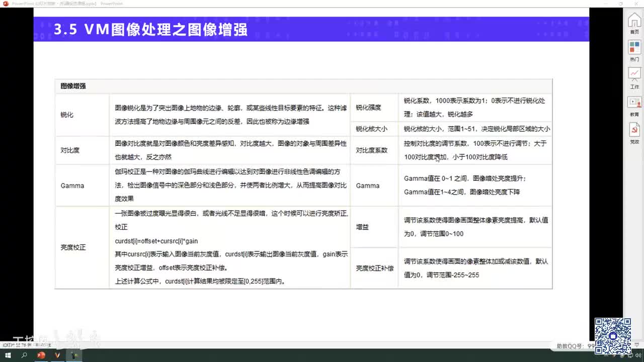Click the 助教QQ号 label
Screen dimensions: 644x362
(571, 346)
